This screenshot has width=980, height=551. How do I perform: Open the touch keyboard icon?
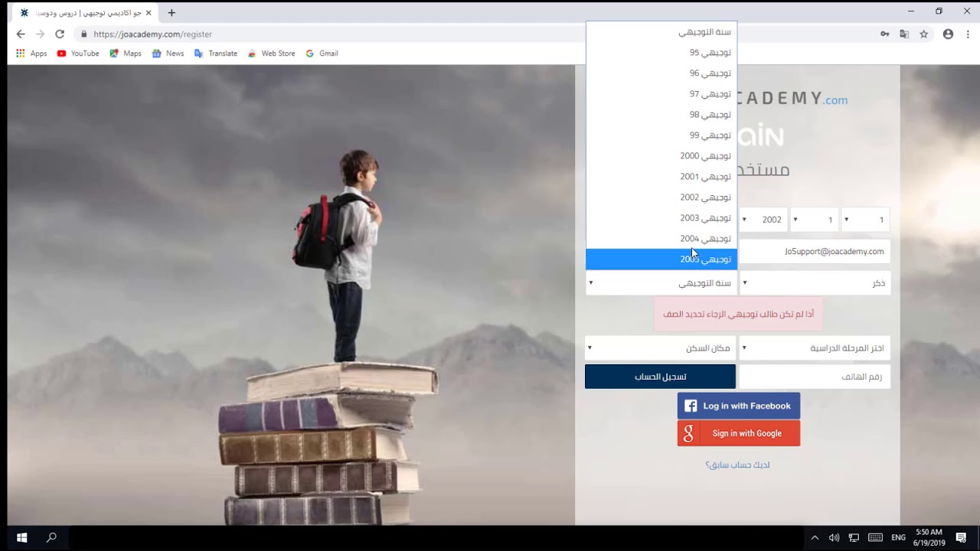click(x=876, y=537)
